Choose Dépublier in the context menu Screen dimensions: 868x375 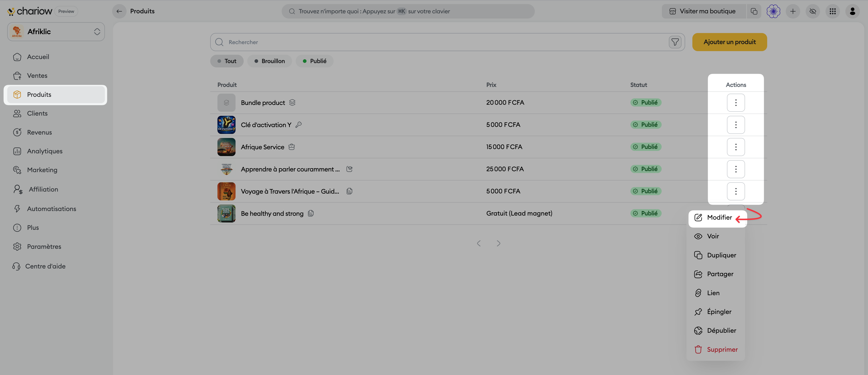point(716,330)
